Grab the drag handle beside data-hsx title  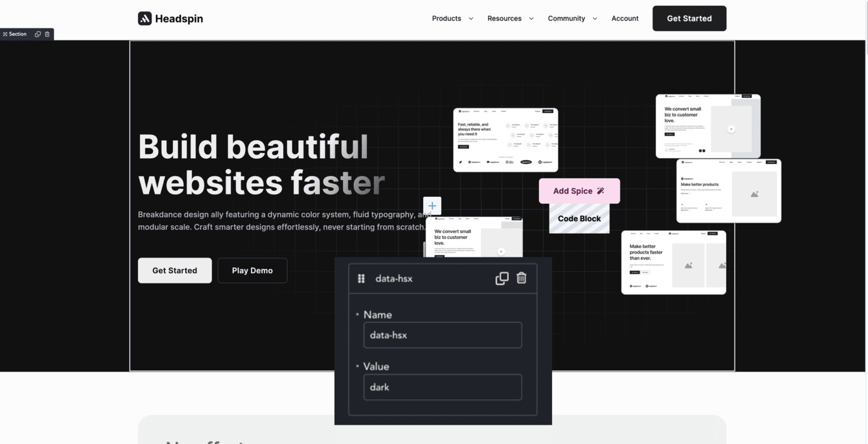(361, 278)
